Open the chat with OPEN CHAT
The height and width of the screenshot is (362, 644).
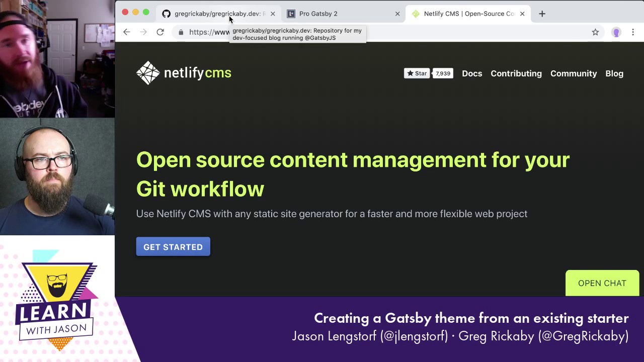[x=602, y=283]
